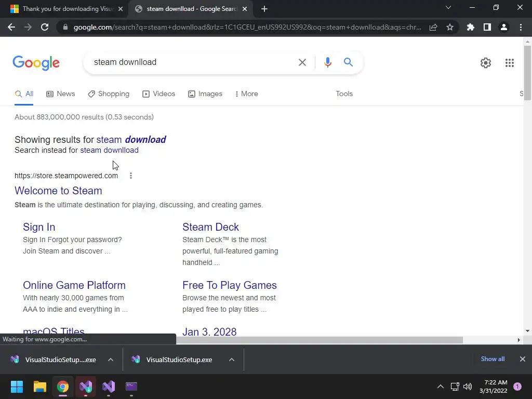The width and height of the screenshot is (532, 399).
Task: Open the Welcome to Steam result
Action: pos(58,191)
